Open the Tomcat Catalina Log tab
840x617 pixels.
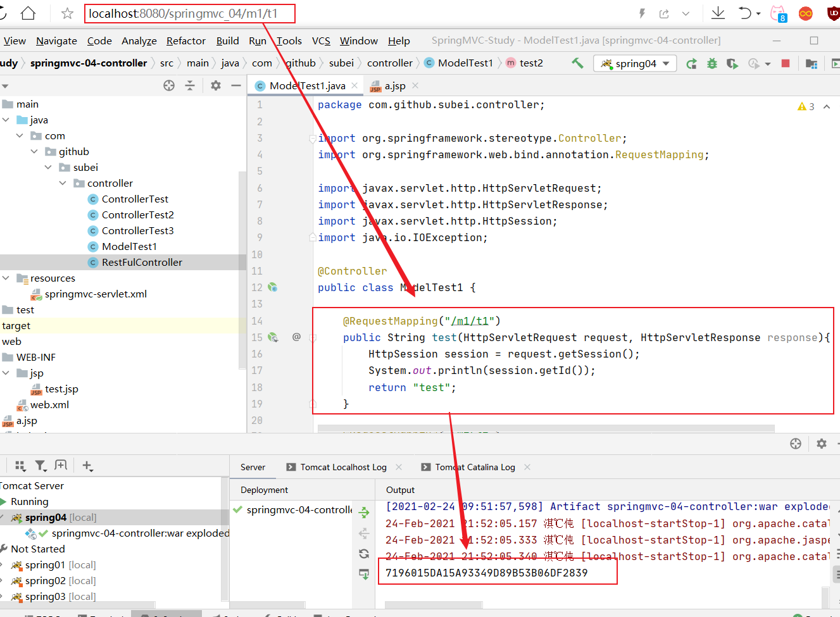[475, 467]
